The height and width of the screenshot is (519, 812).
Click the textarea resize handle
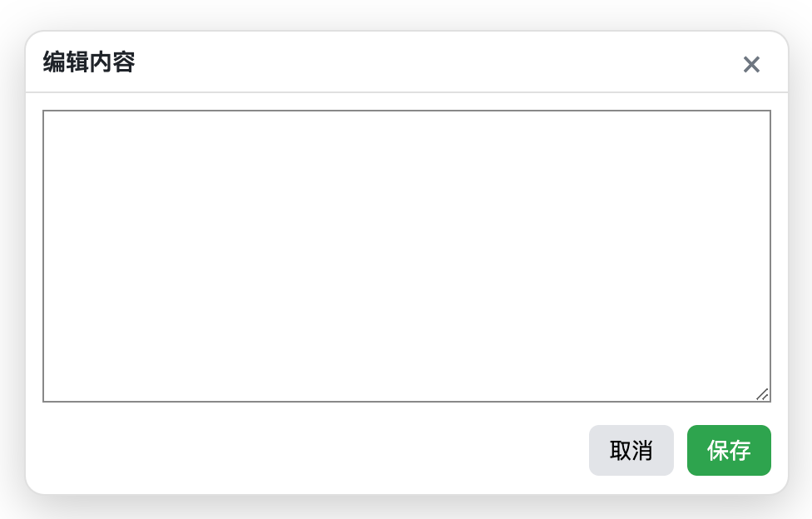pos(762,394)
